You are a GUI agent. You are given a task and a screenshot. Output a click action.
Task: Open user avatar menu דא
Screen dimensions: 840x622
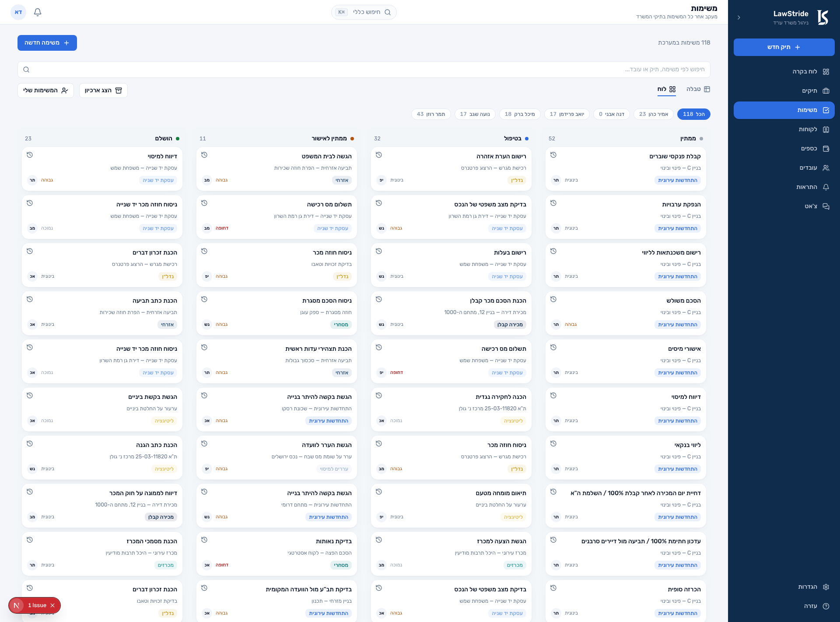[x=18, y=12]
